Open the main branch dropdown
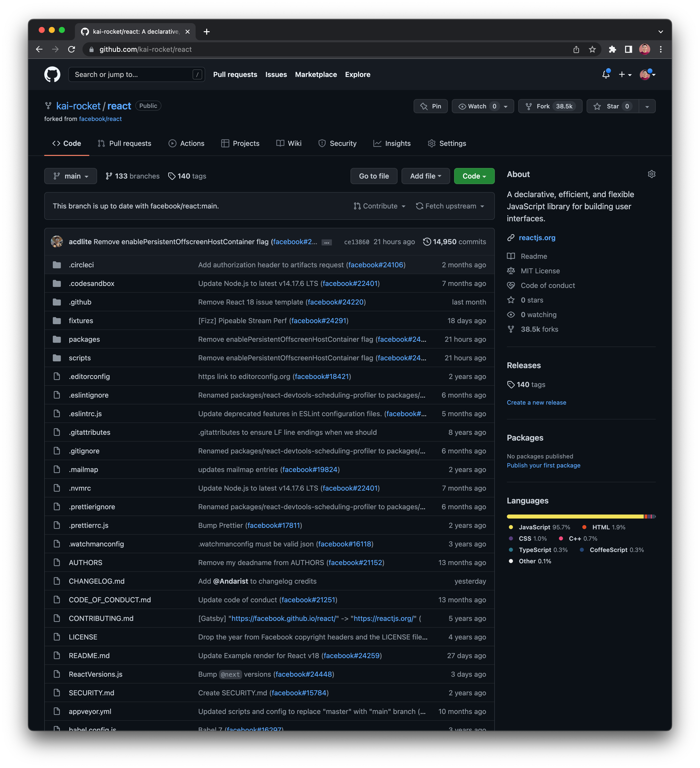This screenshot has height=768, width=700. click(70, 176)
